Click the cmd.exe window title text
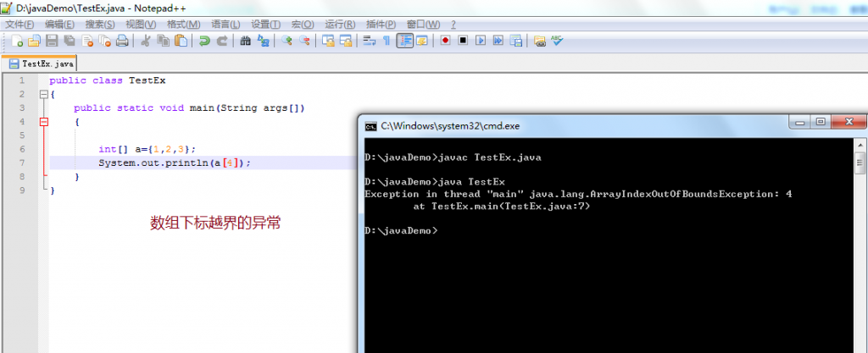 coord(451,126)
